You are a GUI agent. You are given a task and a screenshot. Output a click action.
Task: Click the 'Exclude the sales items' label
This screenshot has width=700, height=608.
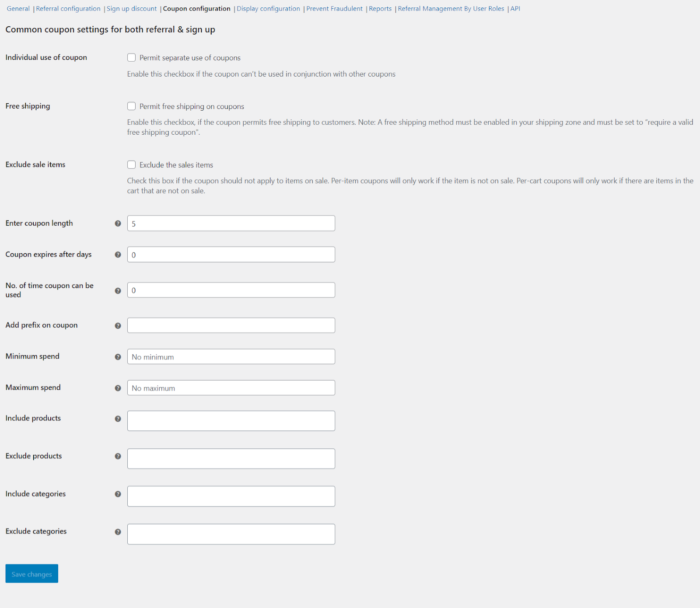point(176,165)
